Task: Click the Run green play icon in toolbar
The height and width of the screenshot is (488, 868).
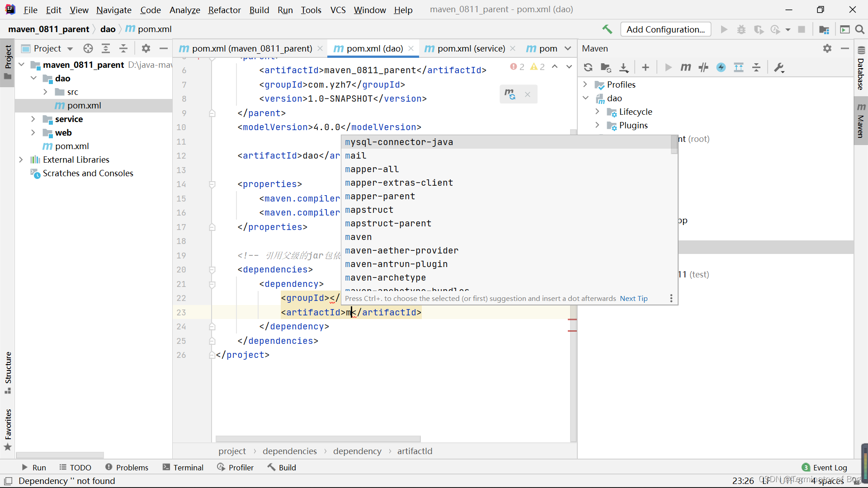Action: [x=724, y=29]
